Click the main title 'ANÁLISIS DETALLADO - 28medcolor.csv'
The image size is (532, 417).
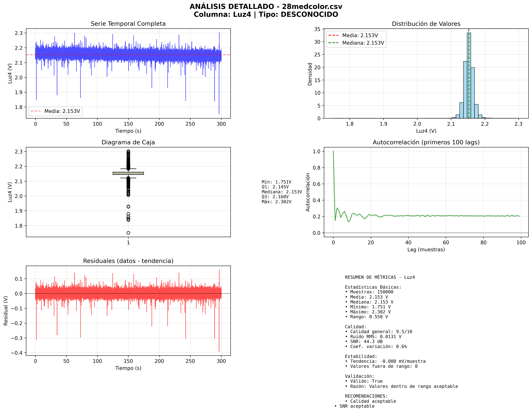pyautogui.click(x=266, y=7)
